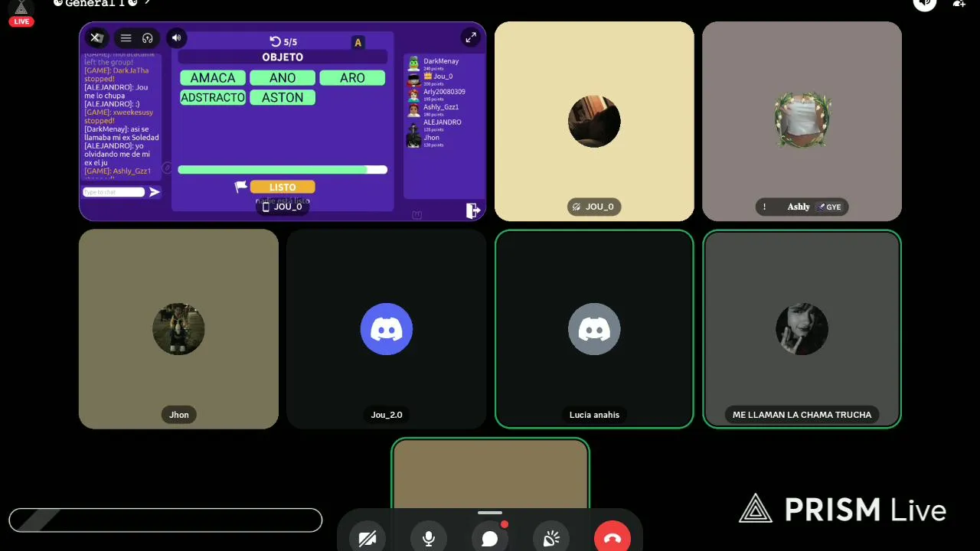This screenshot has width=980, height=551.
Task: Click the Jhon name label
Action: [x=179, y=415]
